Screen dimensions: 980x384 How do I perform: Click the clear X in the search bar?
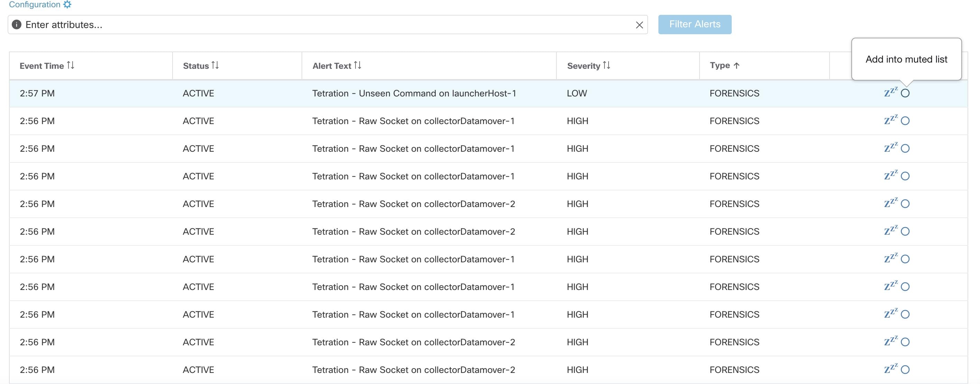[x=639, y=25]
